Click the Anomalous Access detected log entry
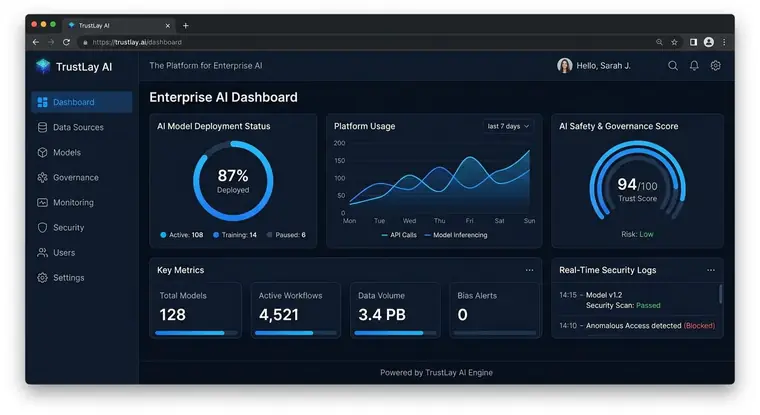 tap(636, 326)
